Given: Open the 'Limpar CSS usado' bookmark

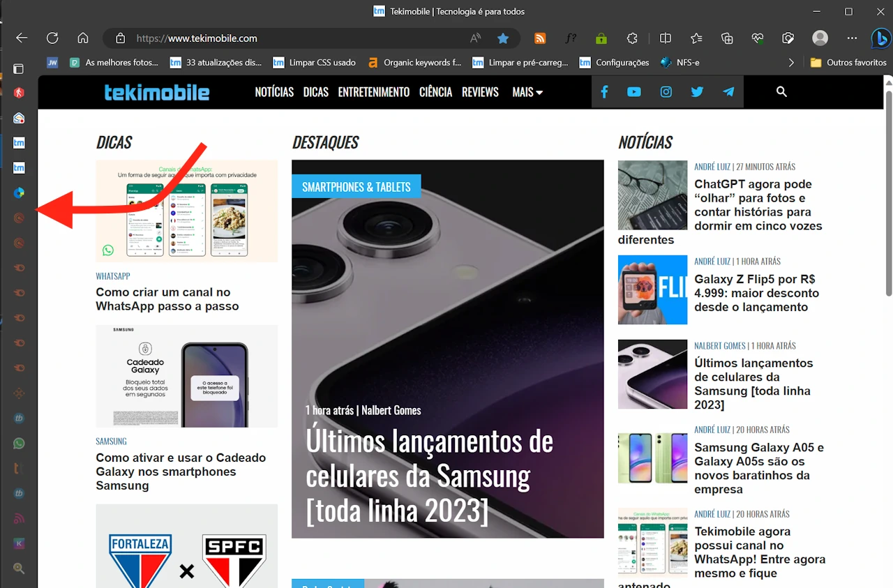Looking at the screenshot, I should pos(314,62).
